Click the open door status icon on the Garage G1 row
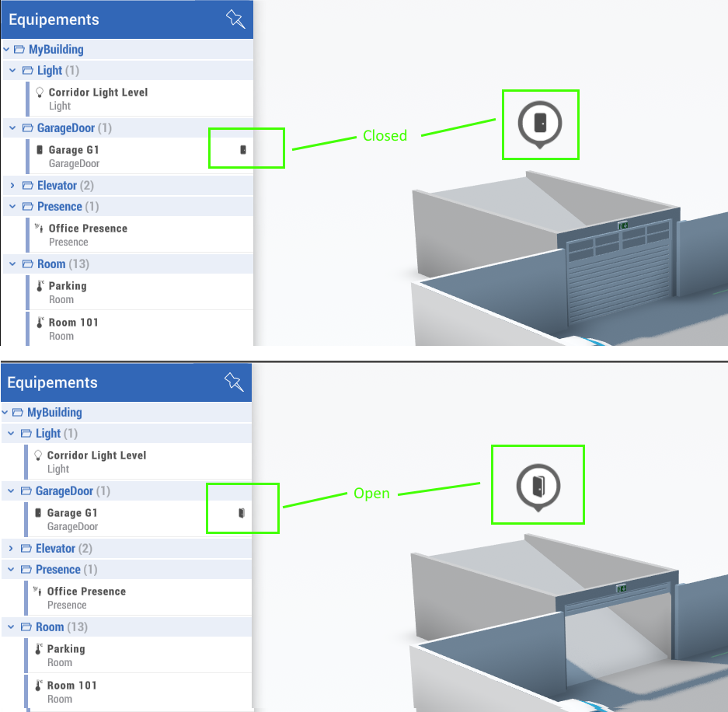Image resolution: width=728 pixels, height=712 pixels. tap(242, 512)
